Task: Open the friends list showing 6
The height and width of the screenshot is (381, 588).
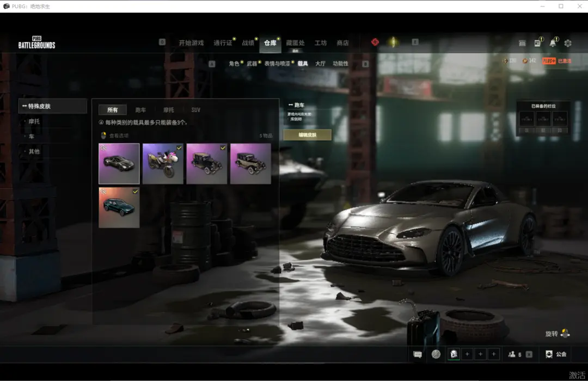Action: click(515, 354)
